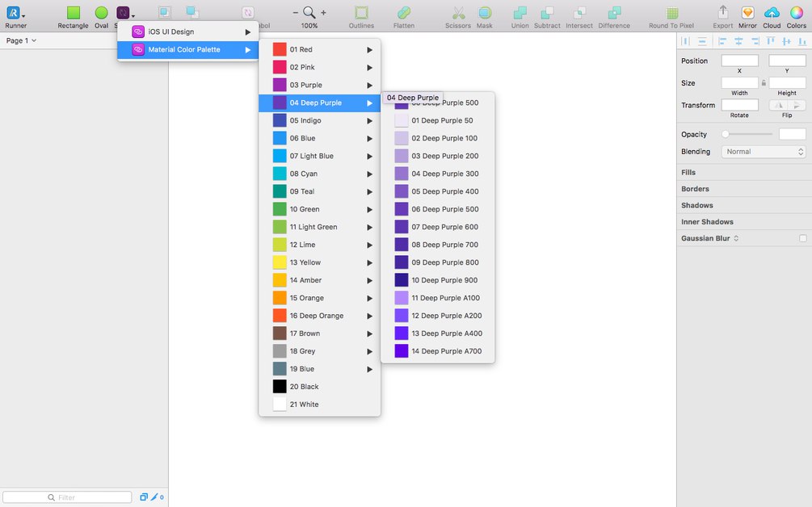Apply the Difference boolean operation
Screen dimensions: 812x507
[x=614, y=13]
